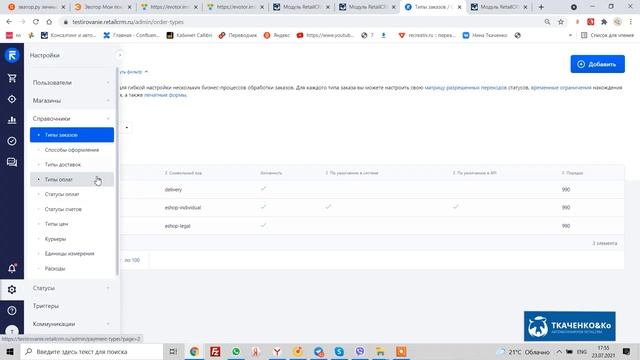The image size is (640, 360).
Task: Click the browser address bar URL
Action: [x=128, y=22]
